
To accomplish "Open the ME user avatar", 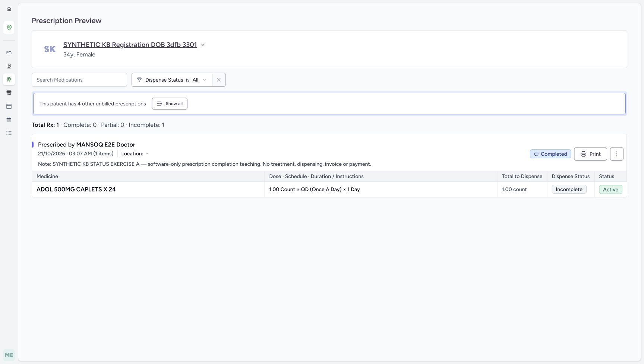I will tap(9, 355).
